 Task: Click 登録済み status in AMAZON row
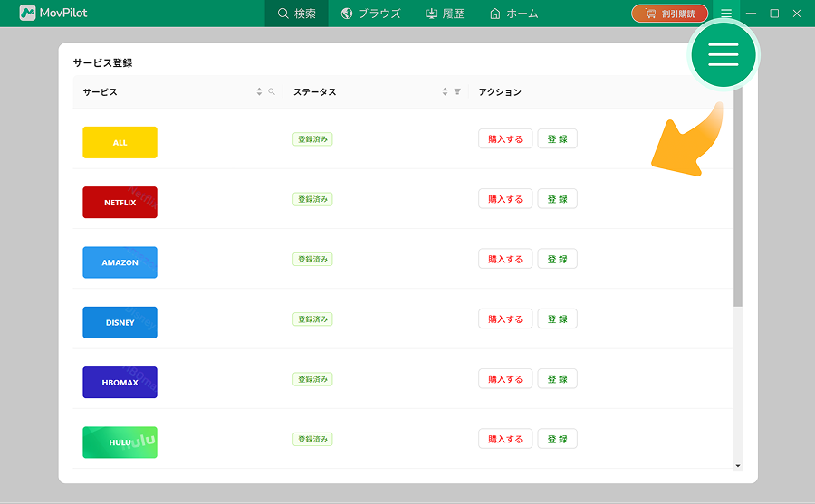(312, 260)
